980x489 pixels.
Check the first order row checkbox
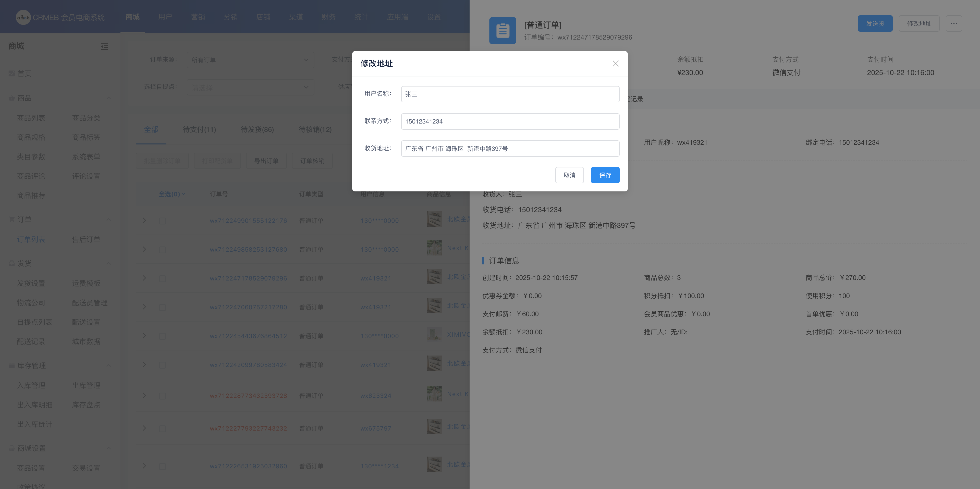tap(163, 221)
